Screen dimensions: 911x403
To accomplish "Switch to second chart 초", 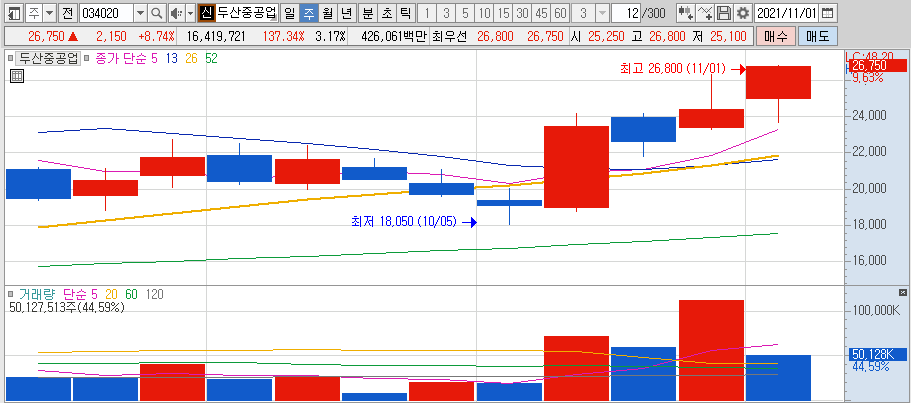I will click(386, 12).
